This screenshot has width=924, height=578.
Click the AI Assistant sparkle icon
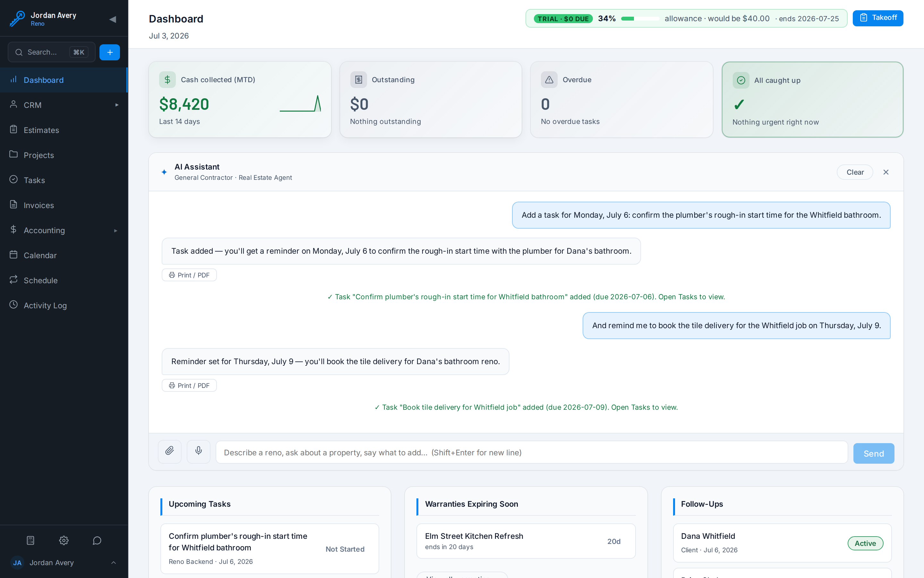(164, 172)
